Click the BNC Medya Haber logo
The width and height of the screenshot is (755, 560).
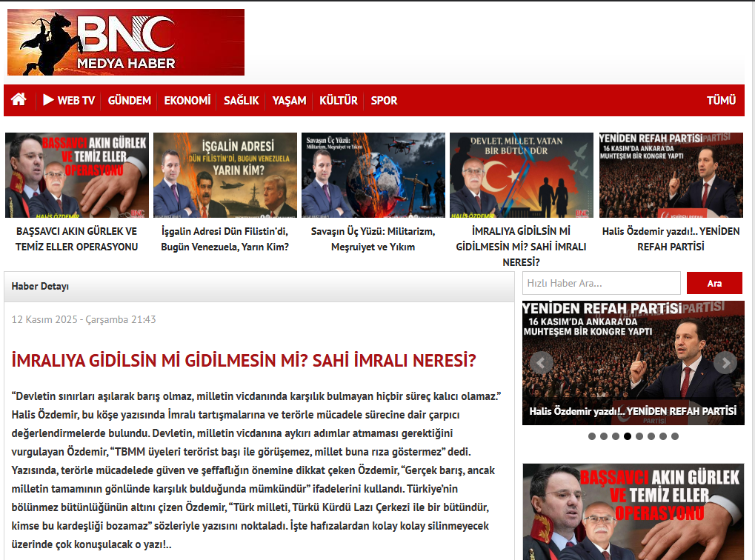(x=126, y=42)
